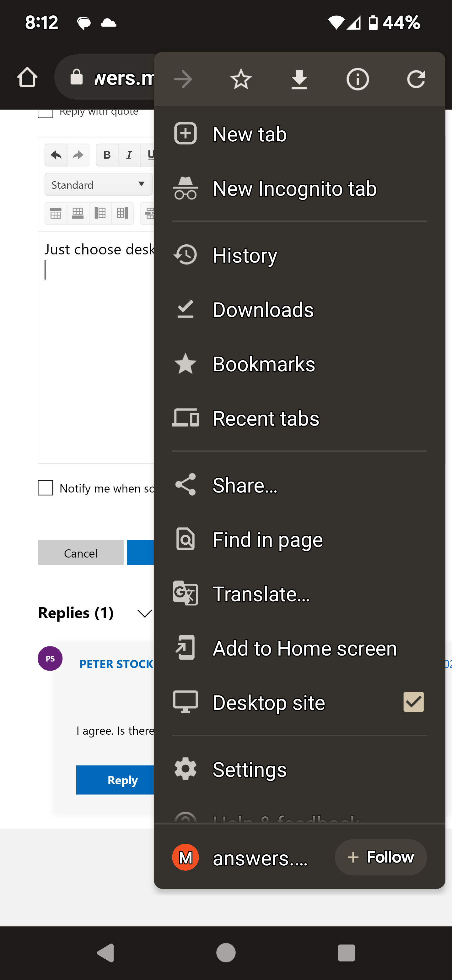This screenshot has width=452, height=980.
Task: Open Recent tabs menu entry
Action: point(299,418)
